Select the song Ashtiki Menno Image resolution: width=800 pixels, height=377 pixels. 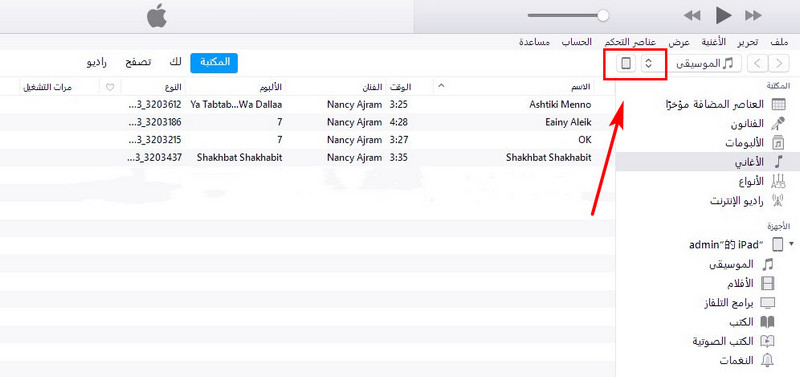coord(560,105)
